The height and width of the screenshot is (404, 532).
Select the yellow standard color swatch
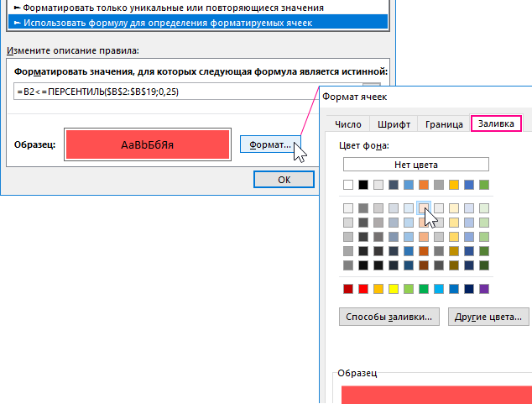[394, 289]
